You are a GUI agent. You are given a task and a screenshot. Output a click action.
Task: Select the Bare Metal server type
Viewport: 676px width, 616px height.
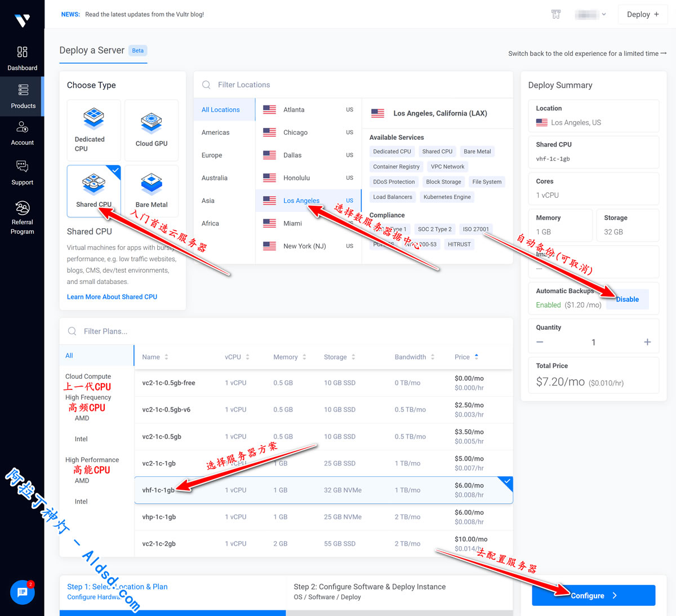152,191
